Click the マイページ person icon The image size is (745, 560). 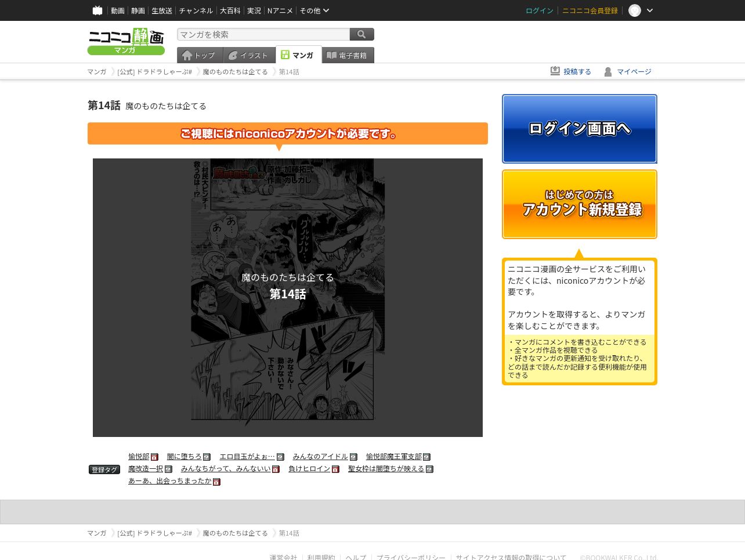608,71
